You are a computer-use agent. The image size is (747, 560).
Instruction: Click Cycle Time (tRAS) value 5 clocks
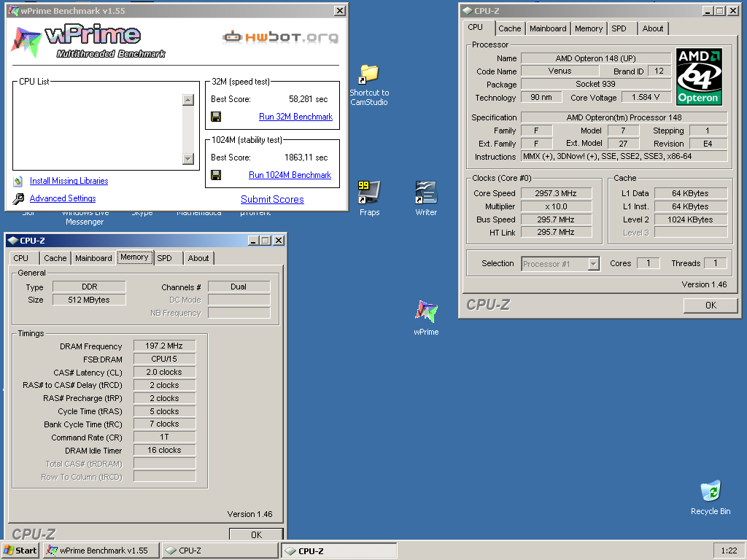[x=164, y=411]
